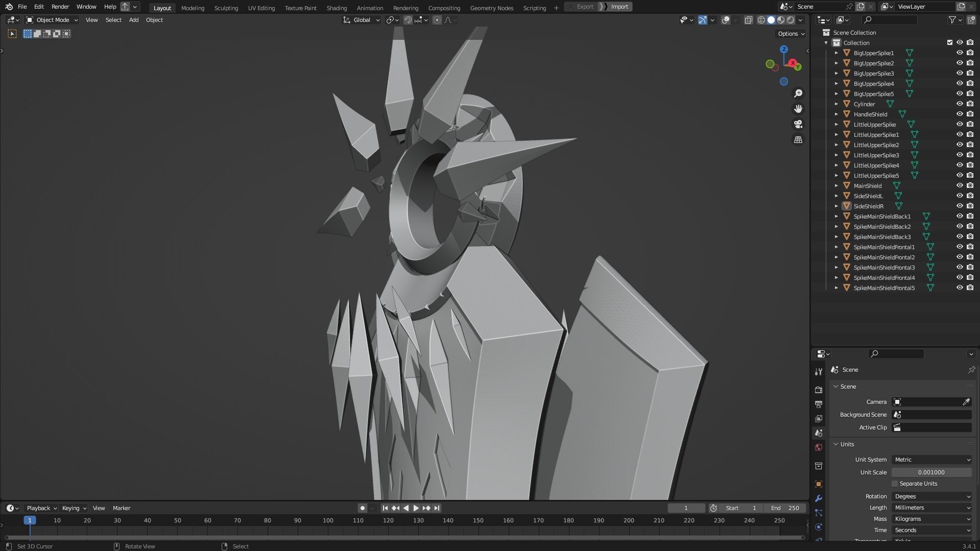Disable SideShieldL in renders
The height and width of the screenshot is (551, 980).
click(970, 196)
